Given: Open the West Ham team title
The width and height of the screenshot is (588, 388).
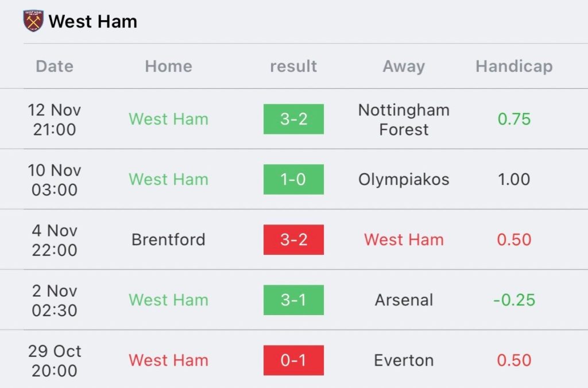Looking at the screenshot, I should [x=92, y=21].
